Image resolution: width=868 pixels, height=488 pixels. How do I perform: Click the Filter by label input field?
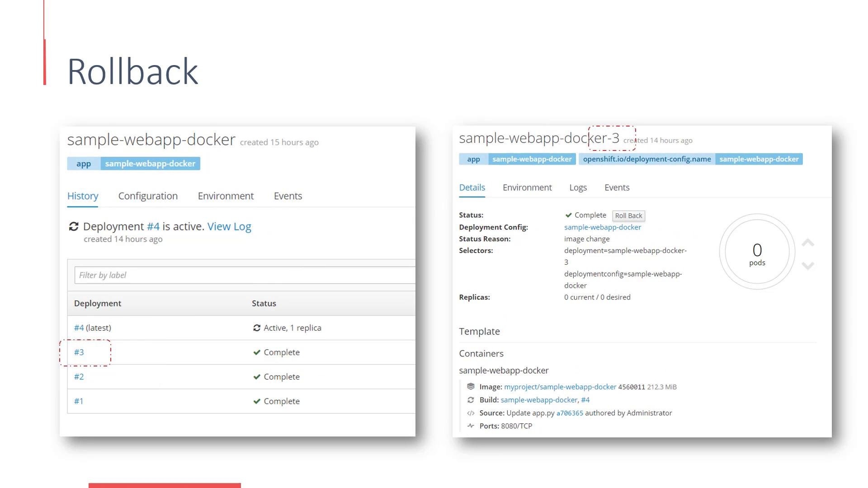(245, 275)
